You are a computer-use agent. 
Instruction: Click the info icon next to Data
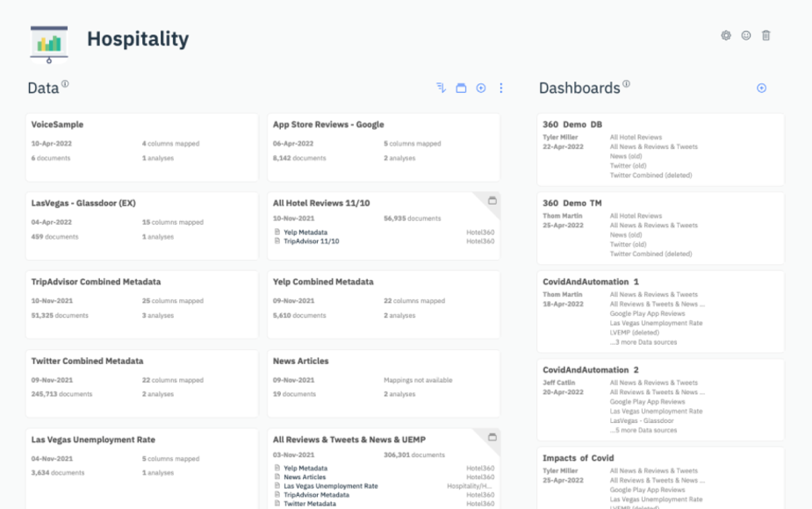65,83
